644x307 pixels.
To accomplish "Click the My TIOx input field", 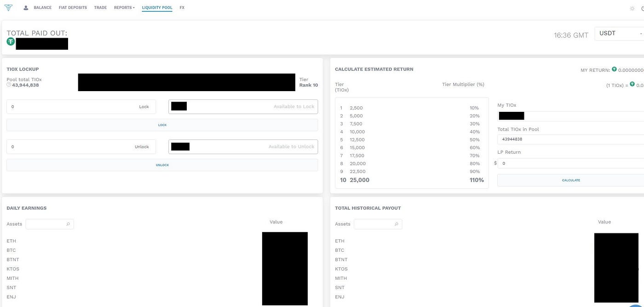I will point(571,116).
